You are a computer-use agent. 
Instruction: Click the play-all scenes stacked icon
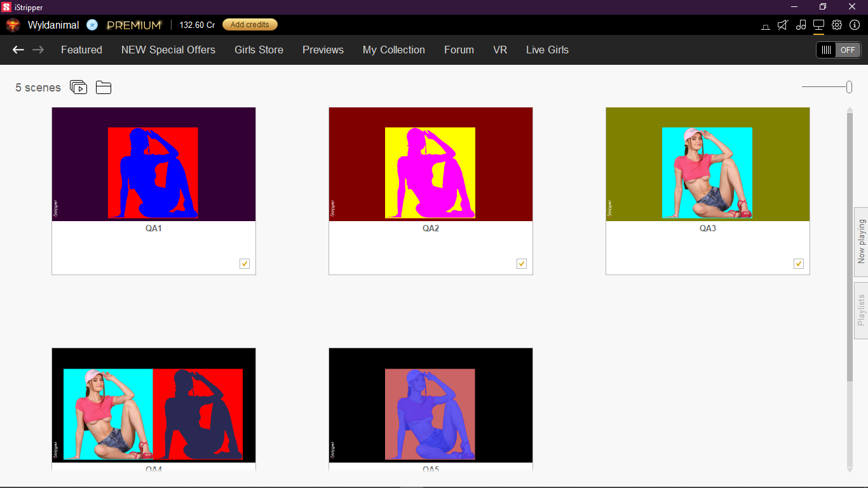pyautogui.click(x=78, y=87)
